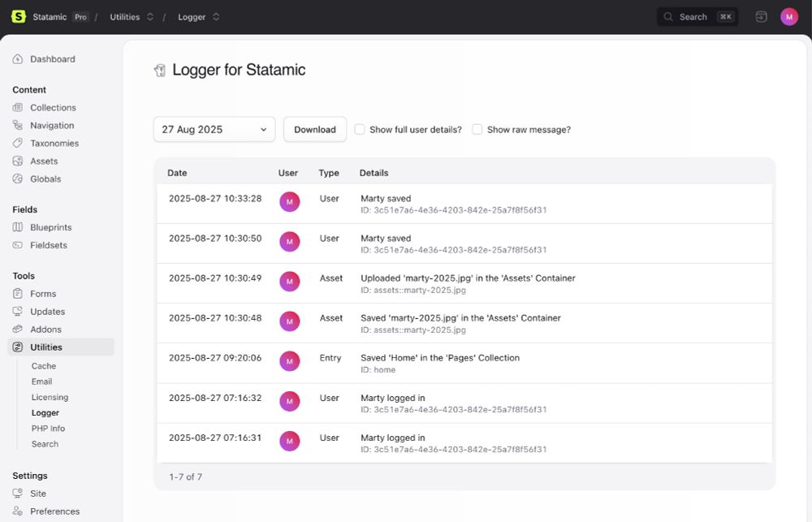Switch to the Preferences settings page
The image size is (812, 522).
(x=54, y=511)
